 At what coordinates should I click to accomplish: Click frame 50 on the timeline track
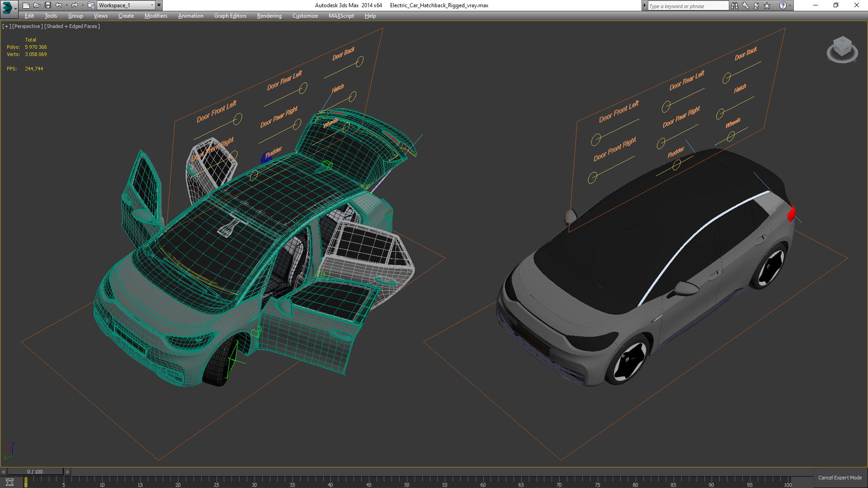(x=406, y=482)
